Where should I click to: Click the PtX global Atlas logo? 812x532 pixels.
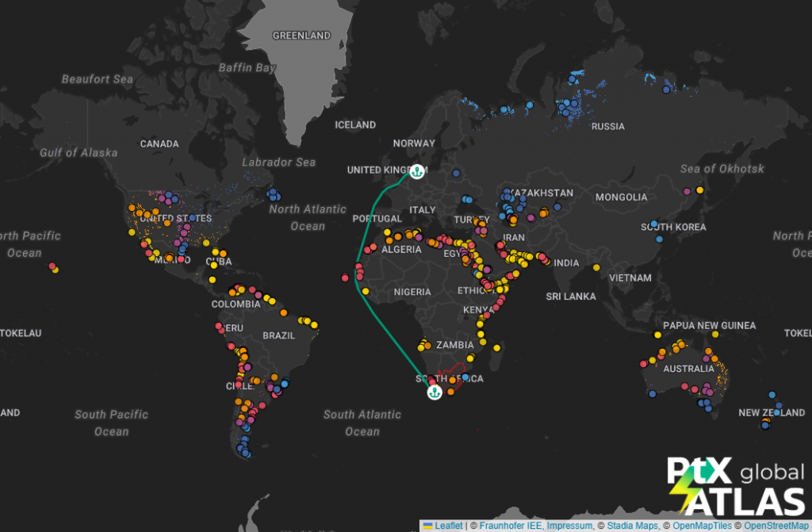[735, 485]
